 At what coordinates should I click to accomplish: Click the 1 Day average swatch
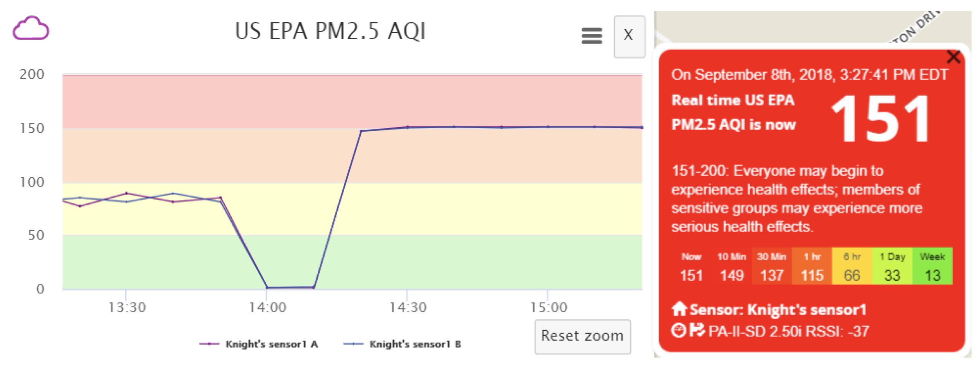click(892, 266)
